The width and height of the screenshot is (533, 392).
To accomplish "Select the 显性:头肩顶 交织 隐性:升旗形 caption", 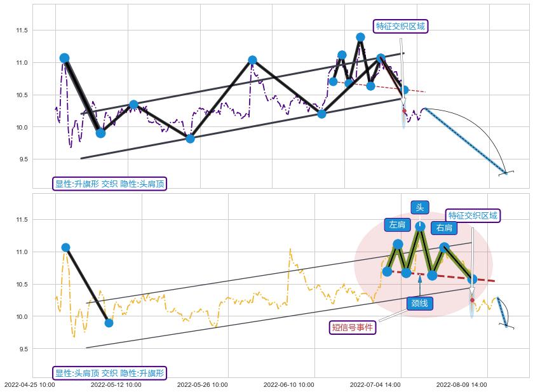I will tap(110, 374).
